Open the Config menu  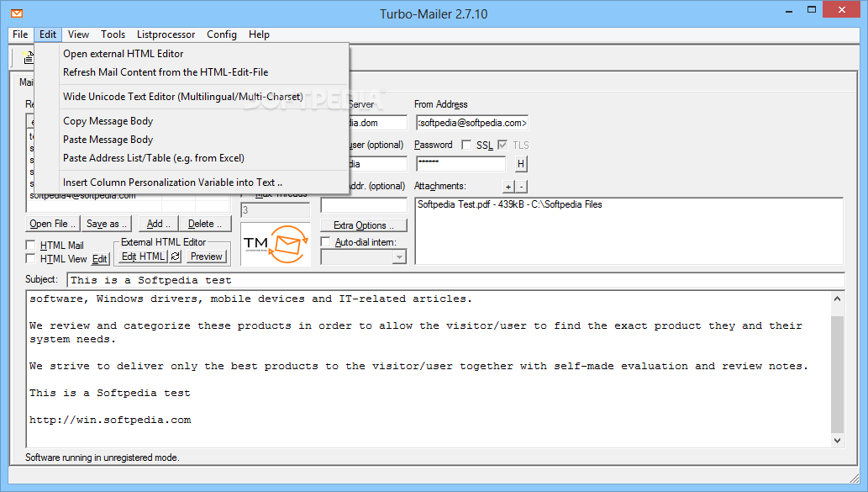[222, 34]
